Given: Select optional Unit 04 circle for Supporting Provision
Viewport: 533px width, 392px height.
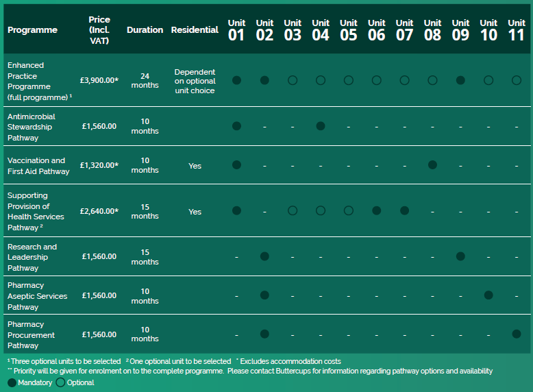Looking at the screenshot, I should click(321, 211).
